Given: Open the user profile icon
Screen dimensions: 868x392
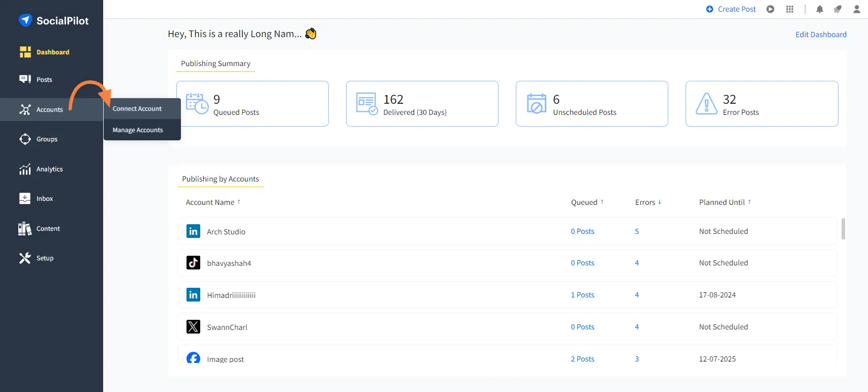Looking at the screenshot, I should [857, 9].
